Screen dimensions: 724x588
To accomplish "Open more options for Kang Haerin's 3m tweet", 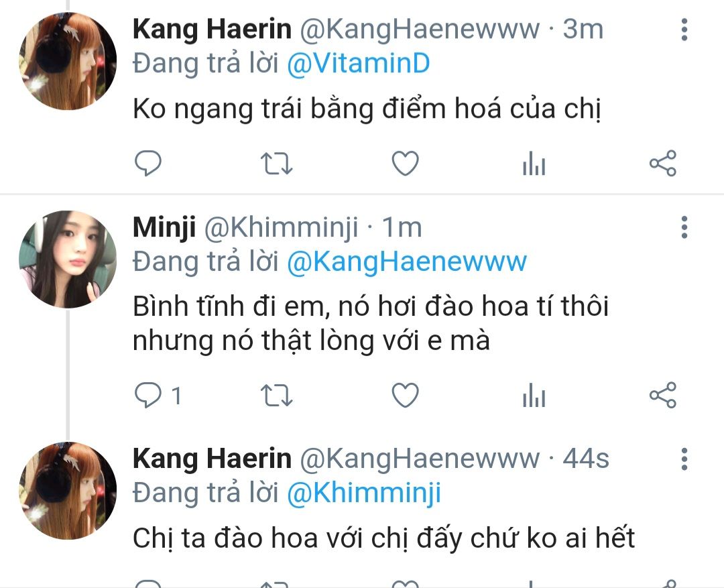I will click(x=684, y=30).
